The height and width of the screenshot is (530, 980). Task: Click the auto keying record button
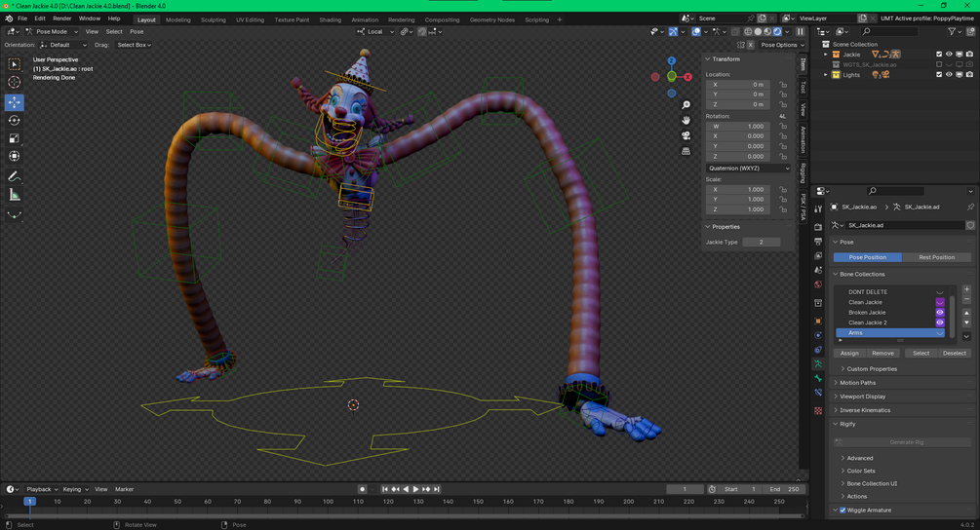click(362, 489)
